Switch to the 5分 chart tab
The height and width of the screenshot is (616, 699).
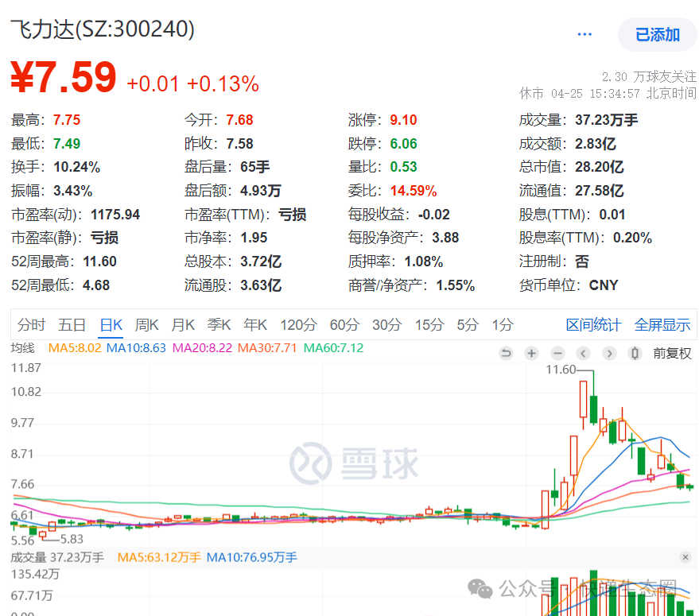pyautogui.click(x=467, y=325)
